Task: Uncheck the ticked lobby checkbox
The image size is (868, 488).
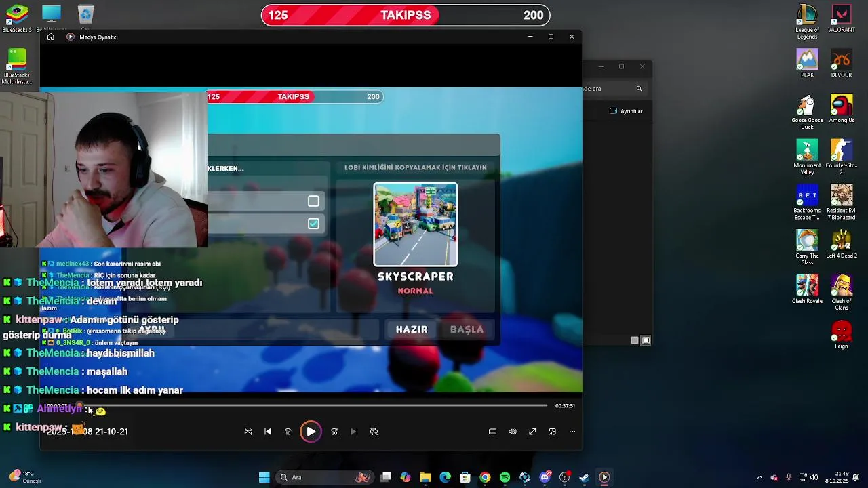Action: click(x=313, y=224)
